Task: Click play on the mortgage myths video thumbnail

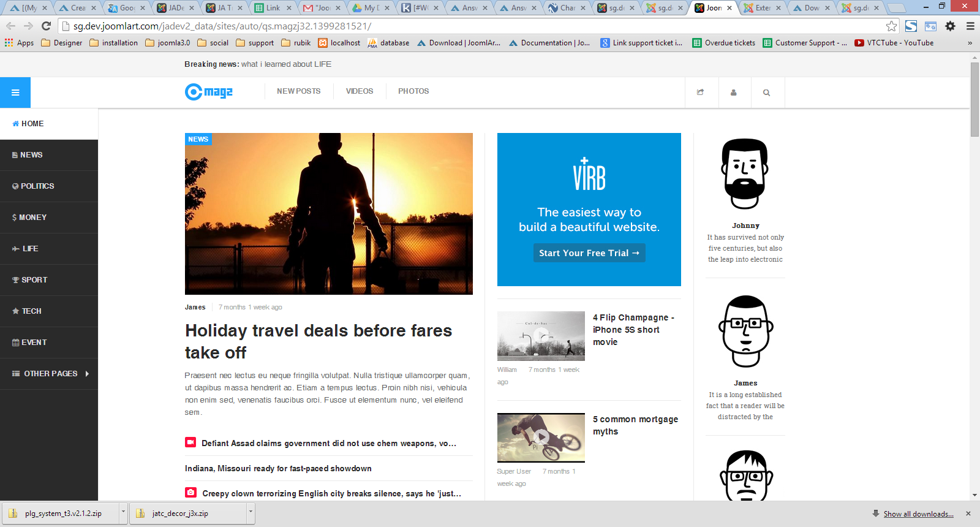Action: (541, 437)
